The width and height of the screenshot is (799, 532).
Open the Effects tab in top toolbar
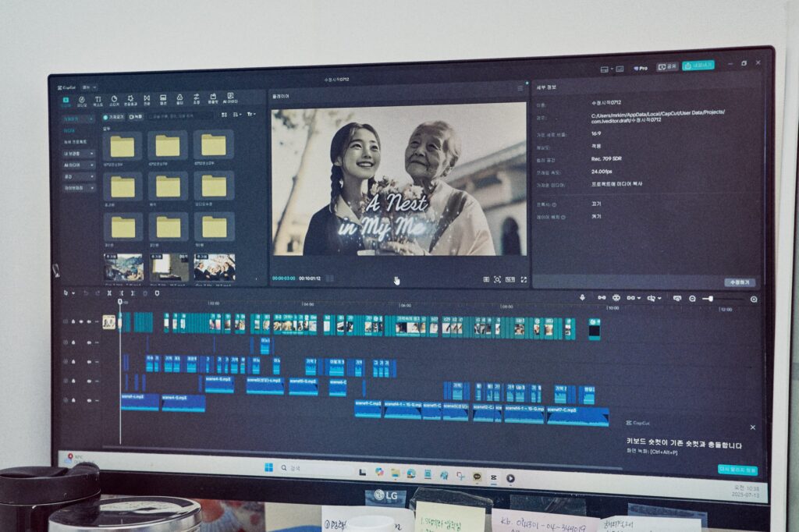point(130,100)
